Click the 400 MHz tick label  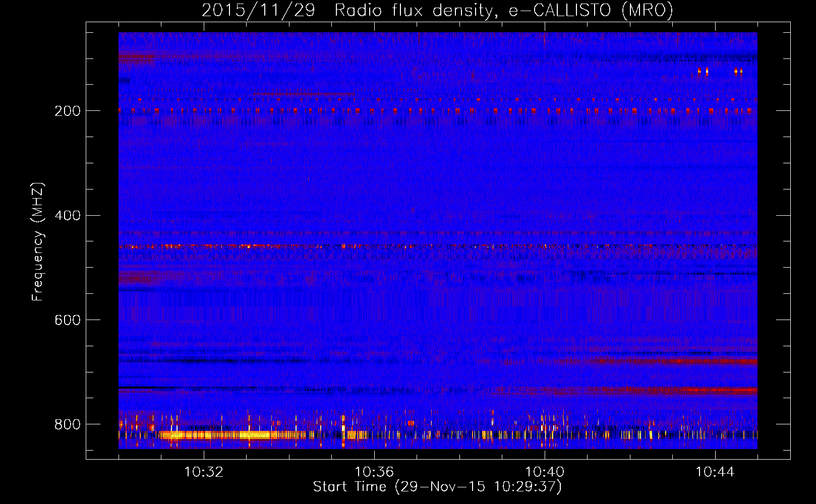click(x=68, y=216)
